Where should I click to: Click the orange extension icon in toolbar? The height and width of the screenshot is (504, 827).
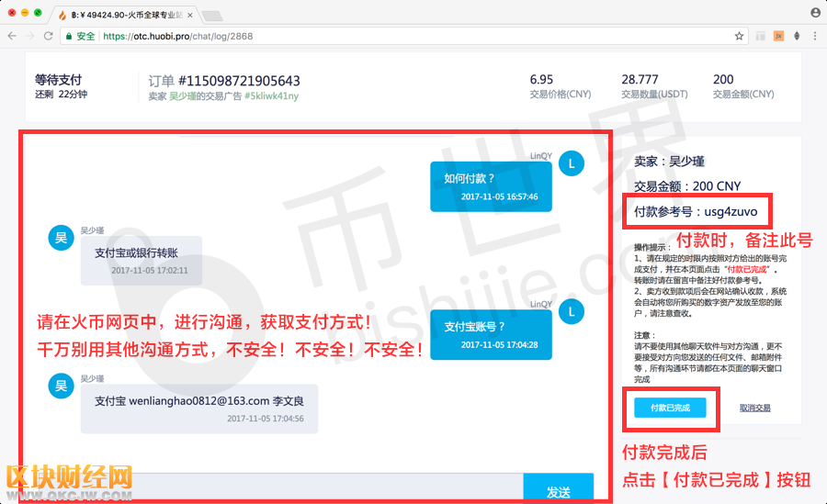[x=778, y=36]
